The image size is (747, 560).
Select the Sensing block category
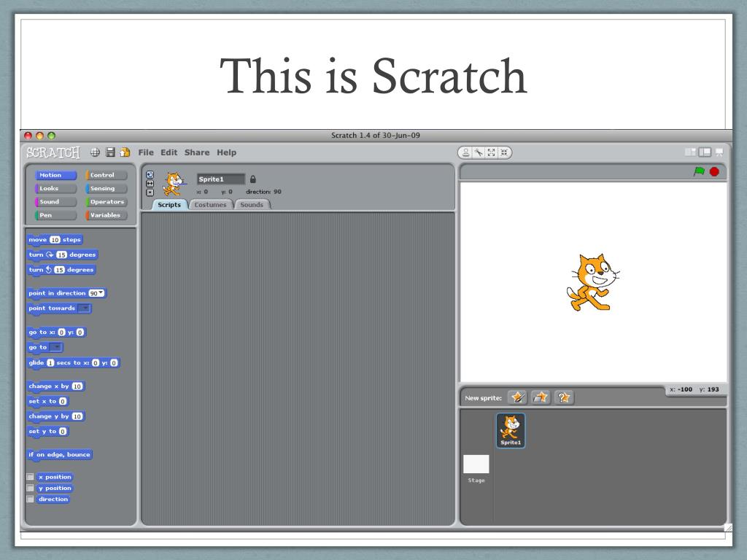pyautogui.click(x=107, y=189)
